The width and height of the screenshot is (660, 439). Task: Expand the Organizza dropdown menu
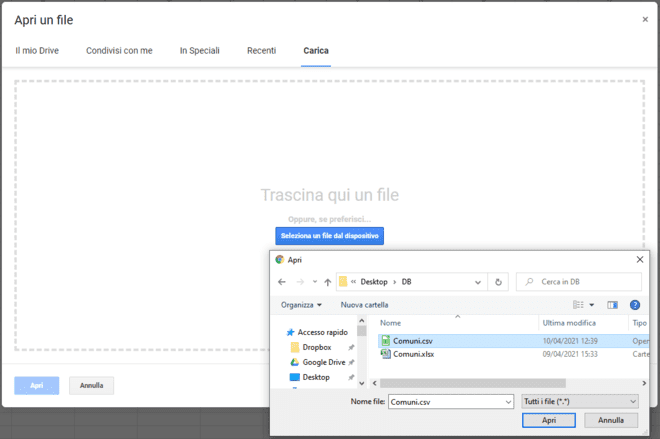tap(301, 305)
